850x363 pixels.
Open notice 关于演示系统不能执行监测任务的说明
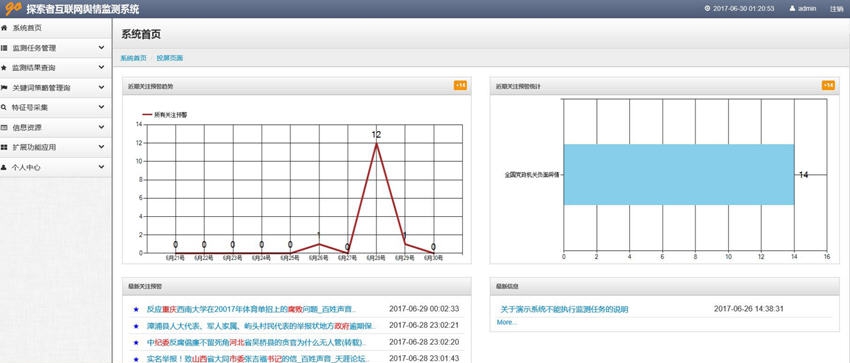pyautogui.click(x=564, y=309)
